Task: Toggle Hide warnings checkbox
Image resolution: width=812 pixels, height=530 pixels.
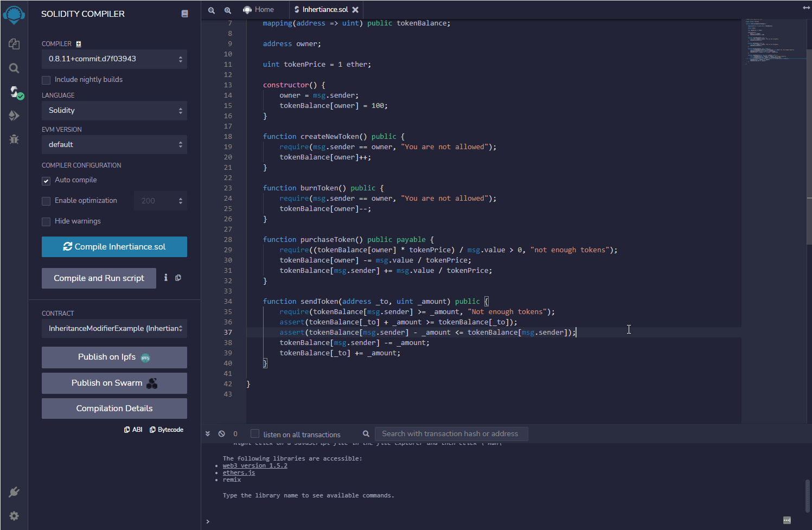Action: click(46, 222)
